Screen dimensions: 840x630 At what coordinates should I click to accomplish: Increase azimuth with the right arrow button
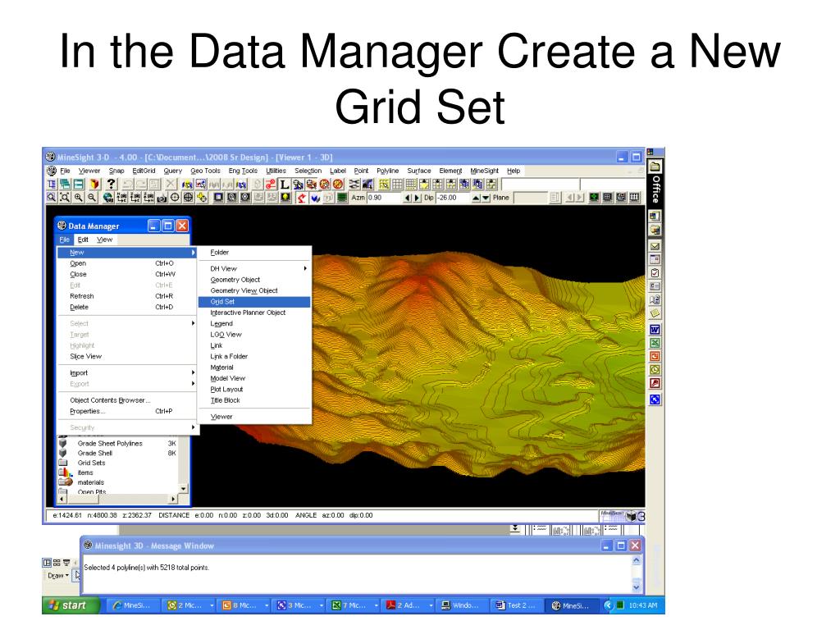pos(418,198)
